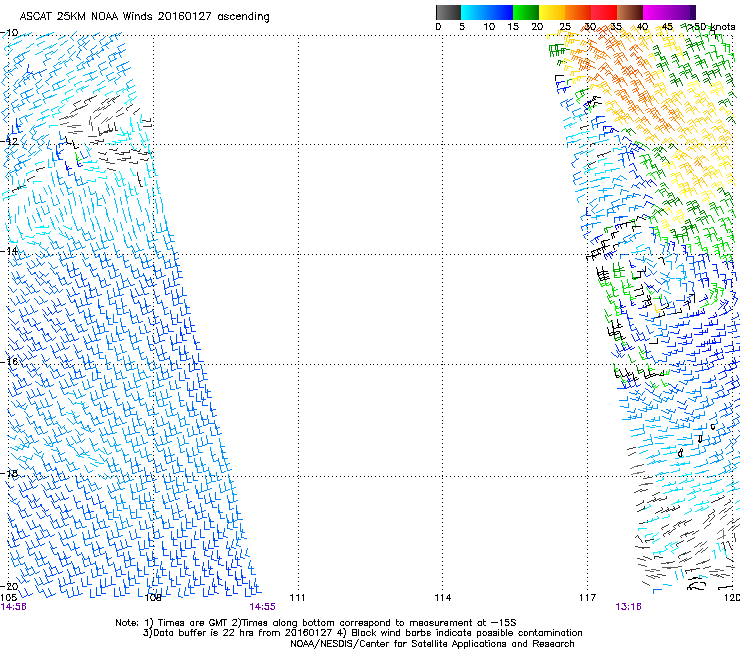Viewport: 740px width, 650px height.
Task: Click the red 30-35 knots legend segment
Action: click(x=604, y=12)
